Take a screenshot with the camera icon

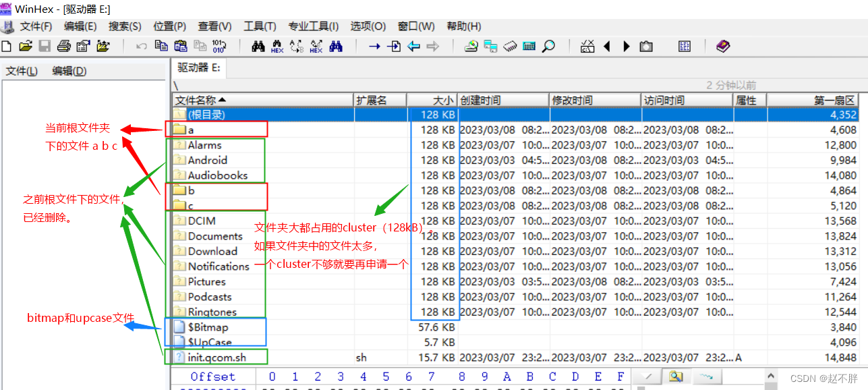[x=645, y=46]
